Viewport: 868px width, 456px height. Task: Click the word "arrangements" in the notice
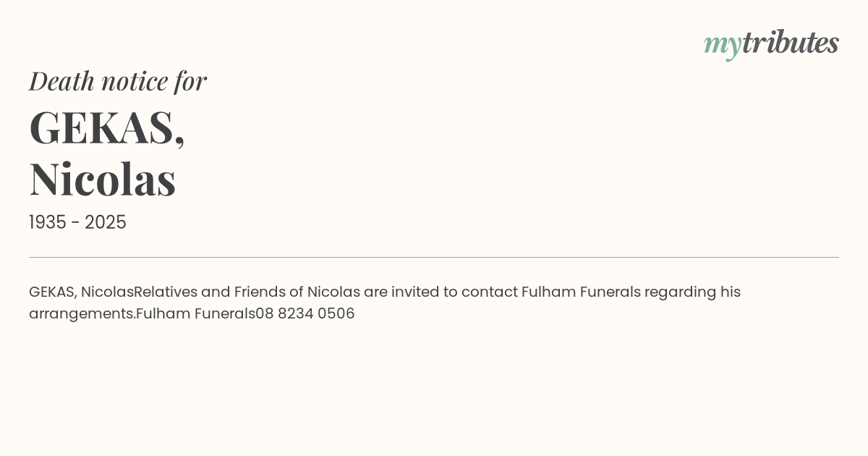[81, 314]
